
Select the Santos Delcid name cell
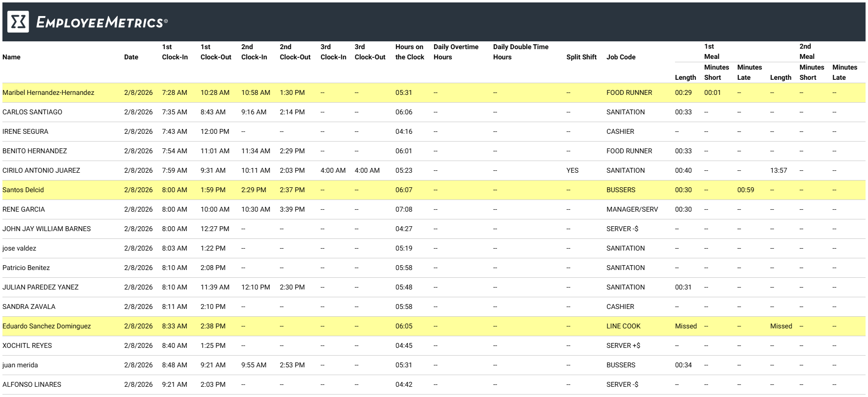click(x=23, y=190)
